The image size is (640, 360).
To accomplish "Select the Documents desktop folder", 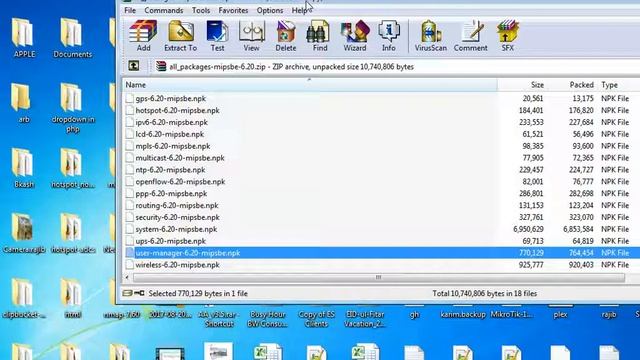I will (x=72, y=38).
